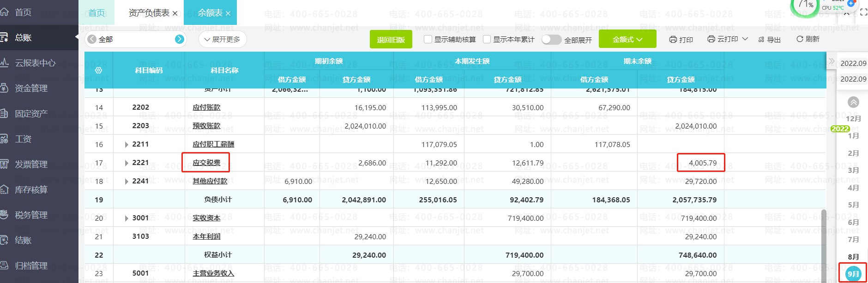This screenshot has width=868, height=283.
Task: Enable the 显示辅助核算 checkbox
Action: (x=428, y=39)
